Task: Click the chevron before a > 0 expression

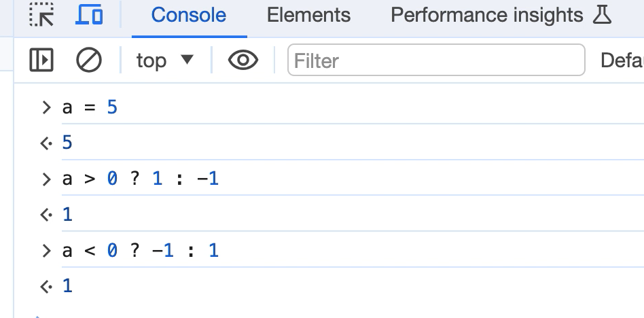Action: 46,179
